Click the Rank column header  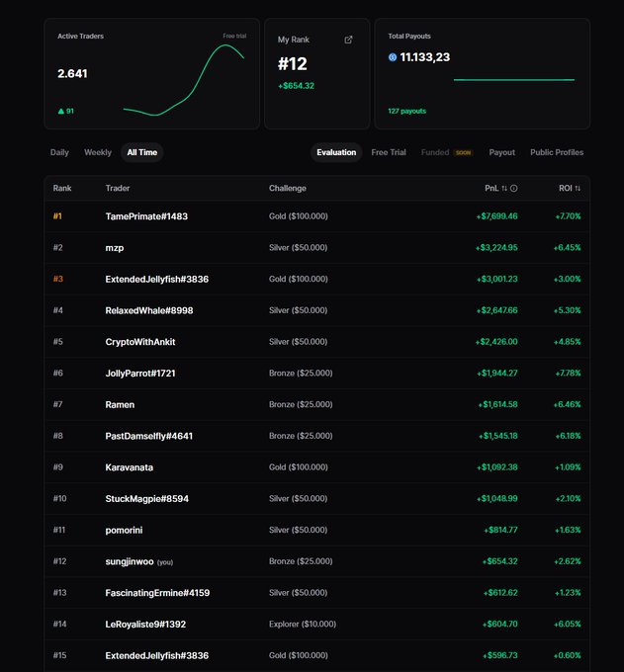point(62,188)
